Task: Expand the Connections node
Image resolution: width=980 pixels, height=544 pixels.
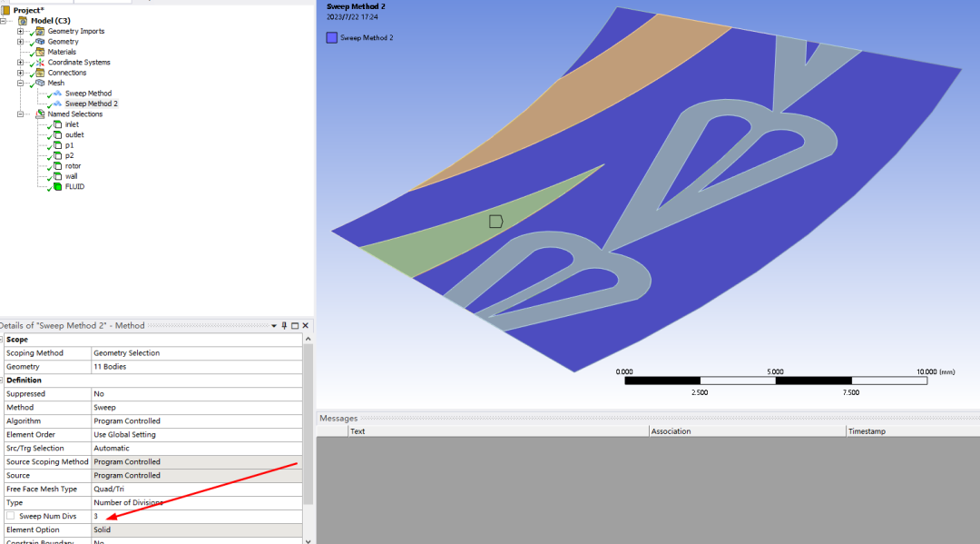Action: pos(20,73)
